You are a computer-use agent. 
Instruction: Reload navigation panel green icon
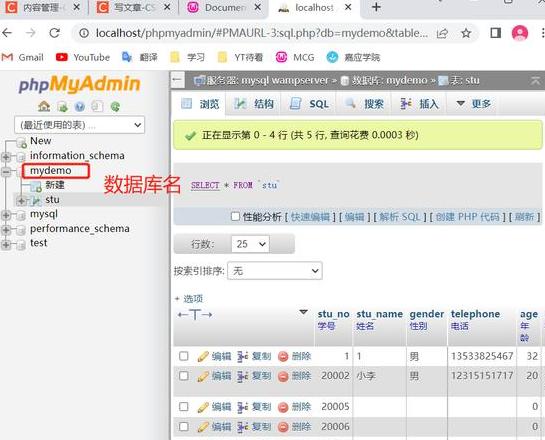pos(115,106)
